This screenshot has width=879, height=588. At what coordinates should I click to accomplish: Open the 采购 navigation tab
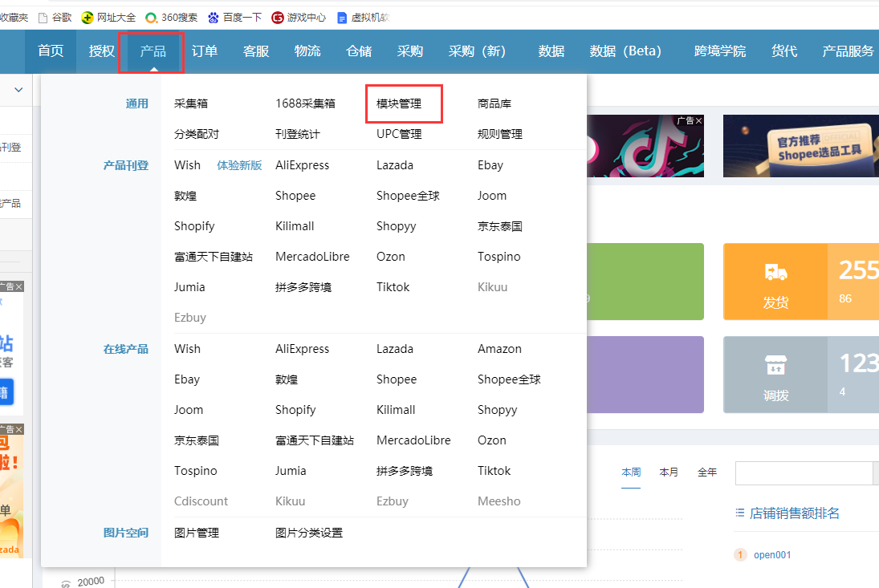pos(409,51)
